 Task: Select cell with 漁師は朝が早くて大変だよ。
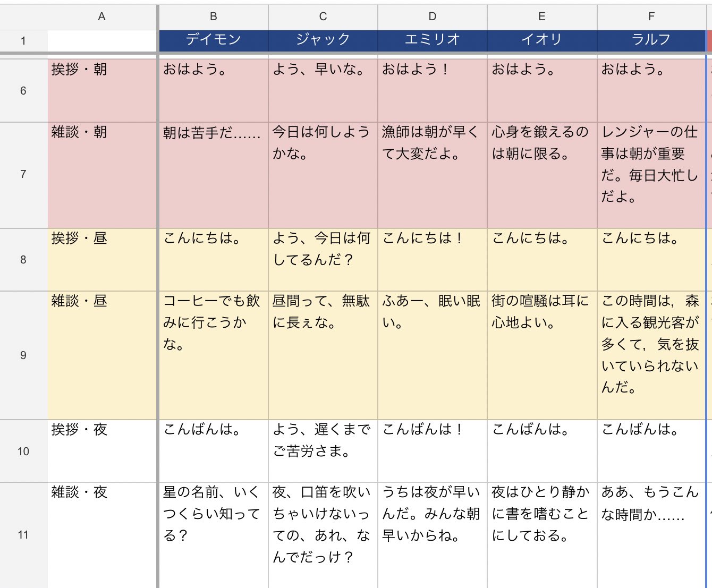coord(433,175)
